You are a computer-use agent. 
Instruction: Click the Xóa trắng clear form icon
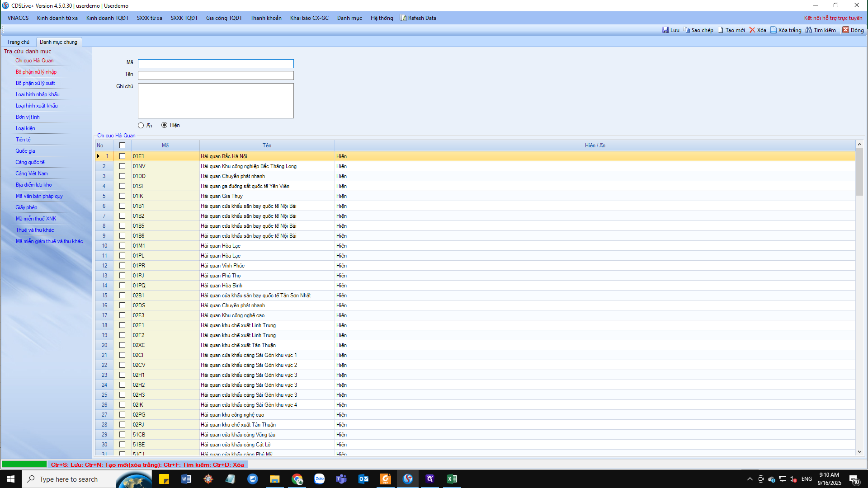point(774,30)
